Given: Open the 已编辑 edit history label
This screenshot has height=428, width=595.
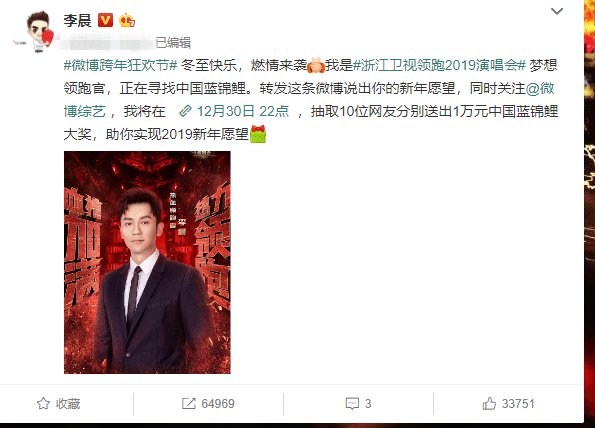Looking at the screenshot, I should 173,43.
